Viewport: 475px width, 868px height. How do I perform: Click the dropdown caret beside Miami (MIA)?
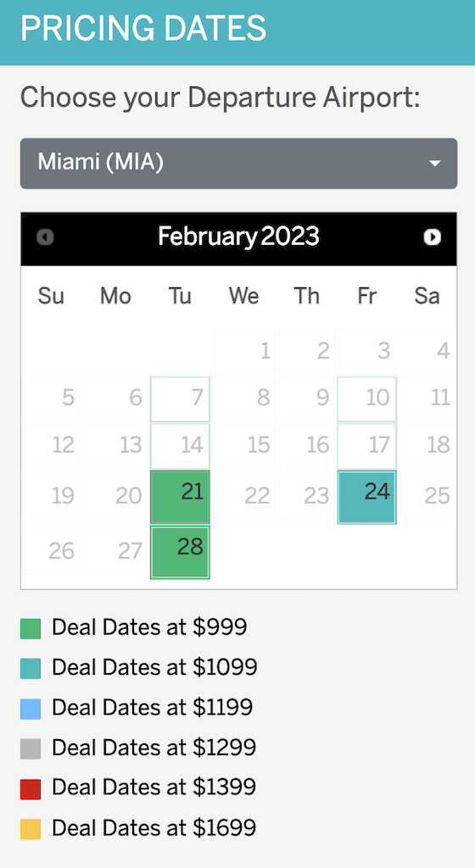point(435,164)
